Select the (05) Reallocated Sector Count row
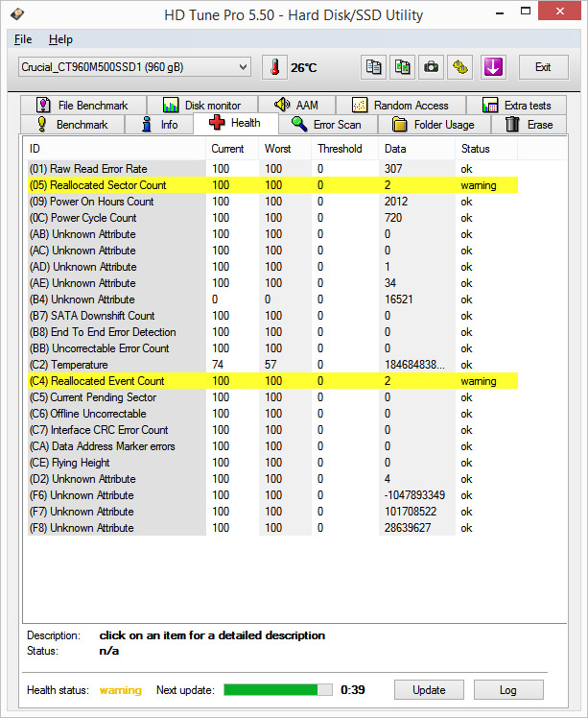Image resolution: width=588 pixels, height=718 pixels. pyautogui.click(x=272, y=185)
